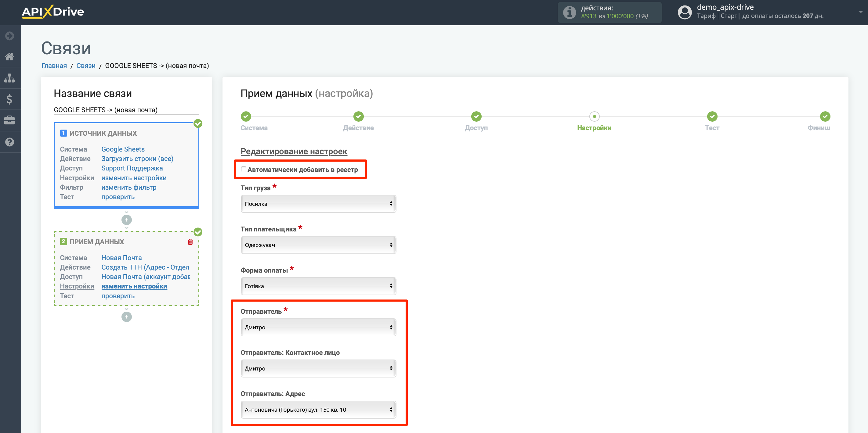Click green checkmark on ПРИЕМ ДАННЫХ block
This screenshot has height=433, width=868.
[198, 232]
